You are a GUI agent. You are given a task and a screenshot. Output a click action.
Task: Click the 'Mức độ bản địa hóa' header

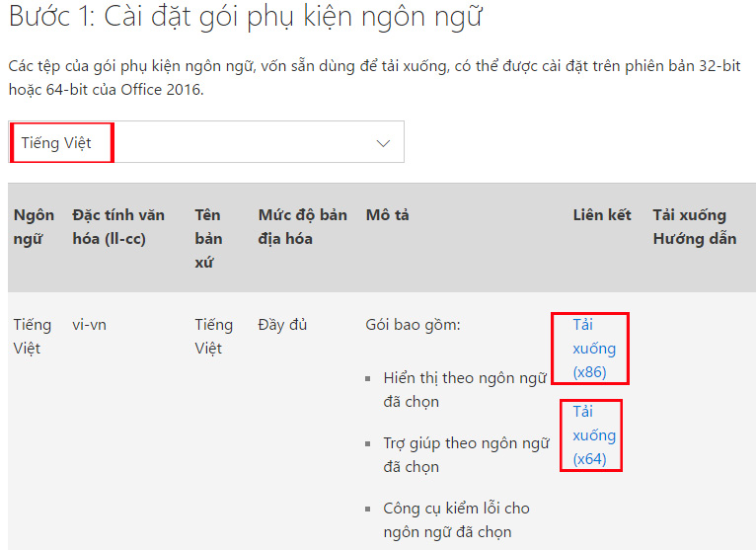(302, 227)
